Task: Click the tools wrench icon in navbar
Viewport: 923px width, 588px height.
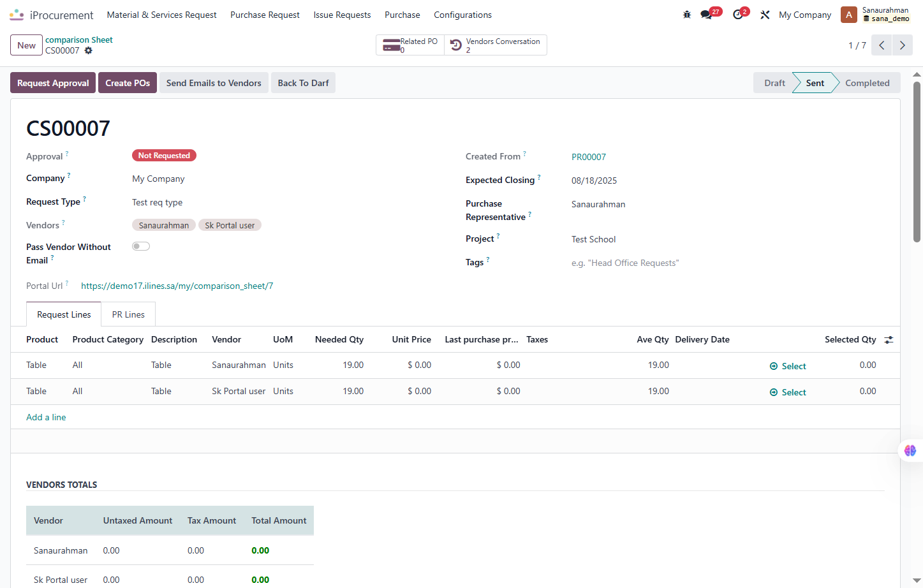Action: click(x=765, y=15)
